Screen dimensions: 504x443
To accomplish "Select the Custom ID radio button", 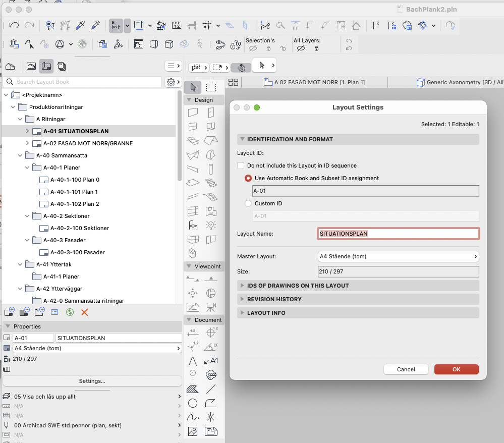I will pyautogui.click(x=248, y=203).
